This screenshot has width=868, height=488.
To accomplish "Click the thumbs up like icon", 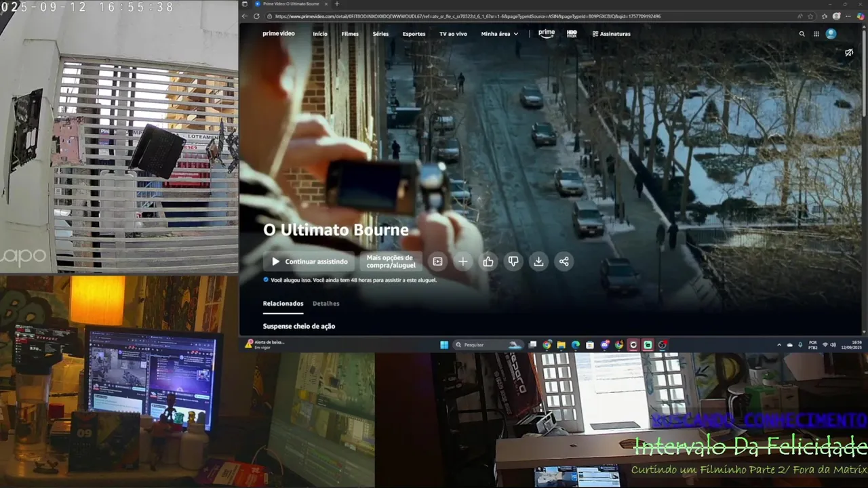I will point(488,262).
